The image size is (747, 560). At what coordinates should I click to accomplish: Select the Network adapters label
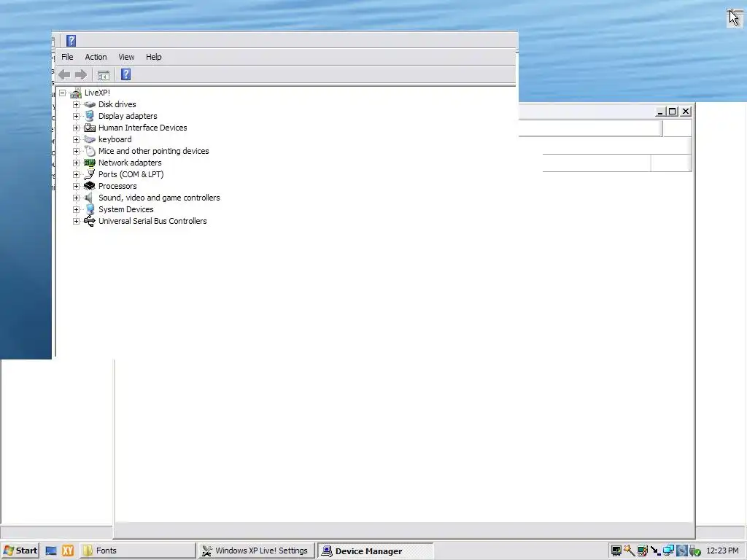pos(130,163)
